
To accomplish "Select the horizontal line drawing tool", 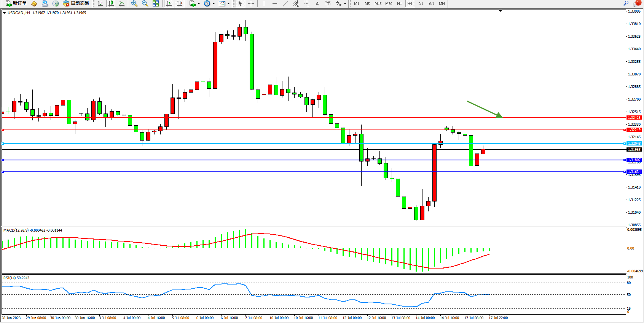I will coord(275,3).
